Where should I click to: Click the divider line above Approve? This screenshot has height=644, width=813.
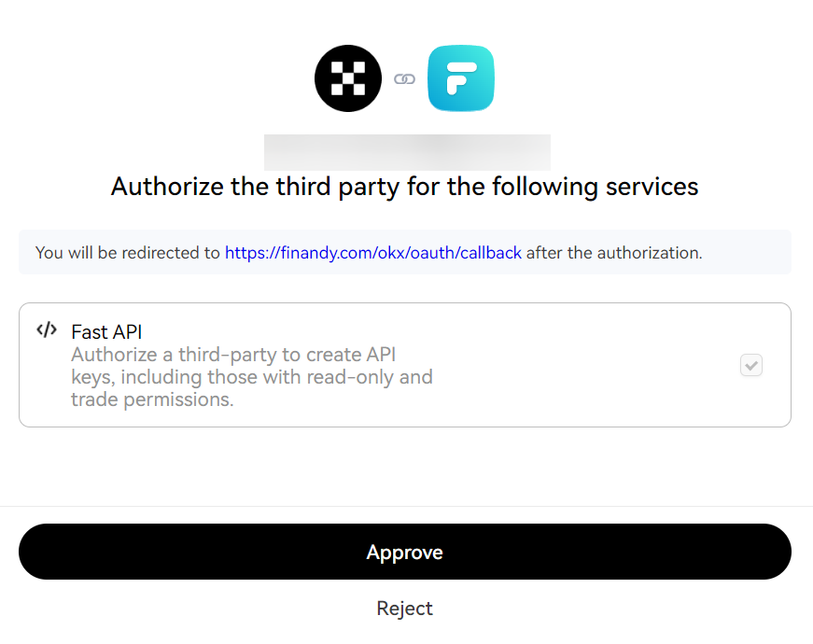(404, 506)
